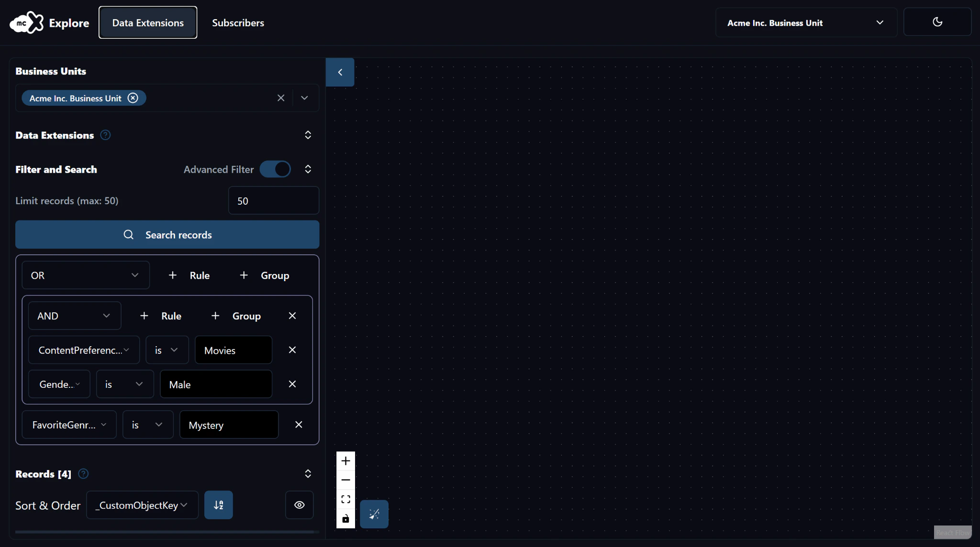This screenshot has height=547, width=980.
Task: Remove the Acme Inc. Business Unit chip
Action: tap(133, 98)
